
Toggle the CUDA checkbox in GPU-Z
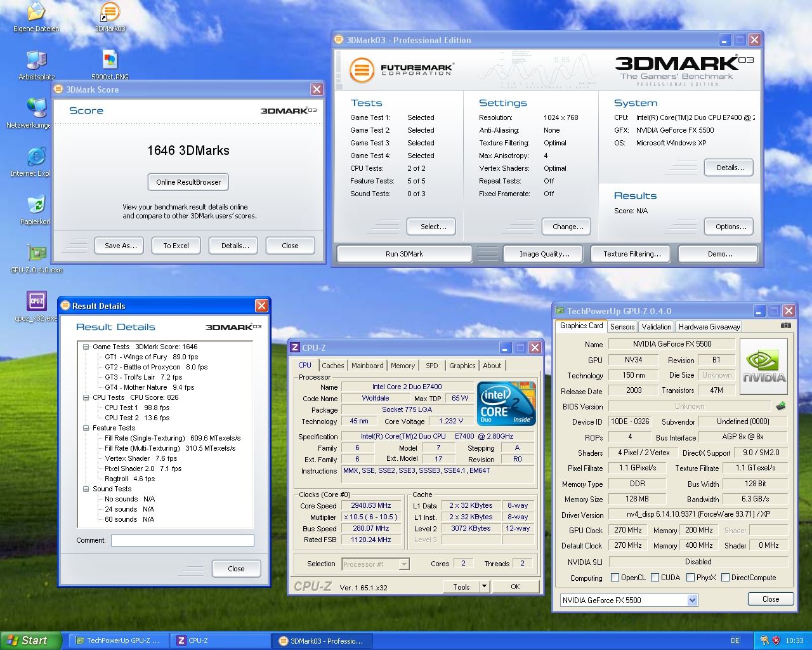coord(655,578)
